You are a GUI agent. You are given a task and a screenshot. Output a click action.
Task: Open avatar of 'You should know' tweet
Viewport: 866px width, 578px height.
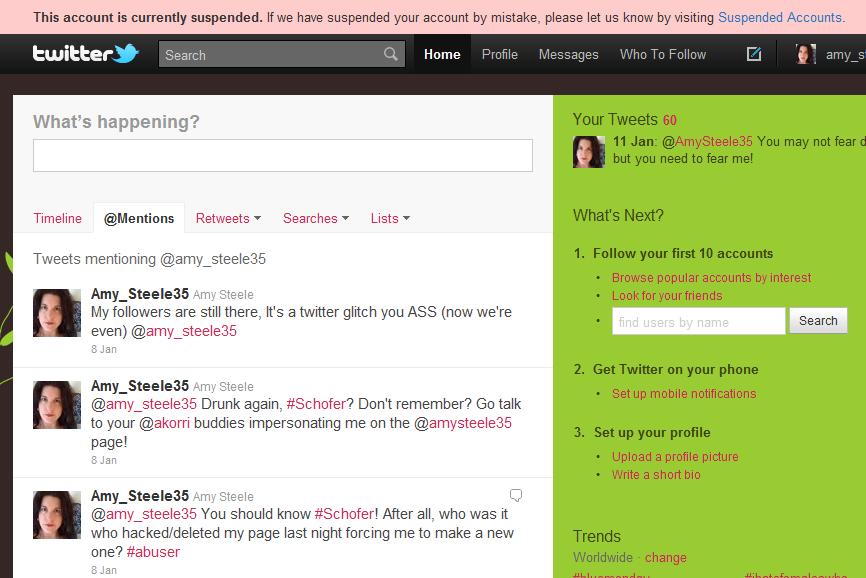57,515
